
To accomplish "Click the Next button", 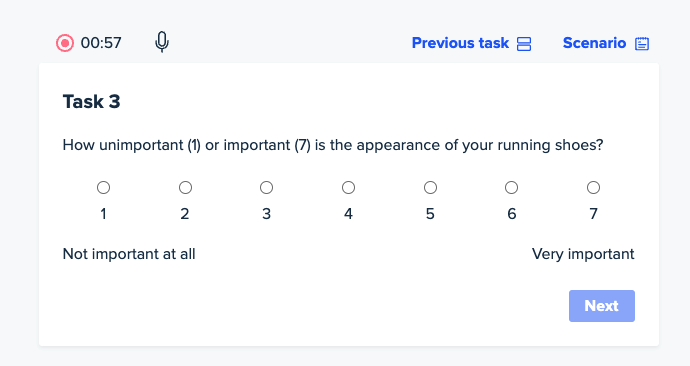I will coord(602,306).
